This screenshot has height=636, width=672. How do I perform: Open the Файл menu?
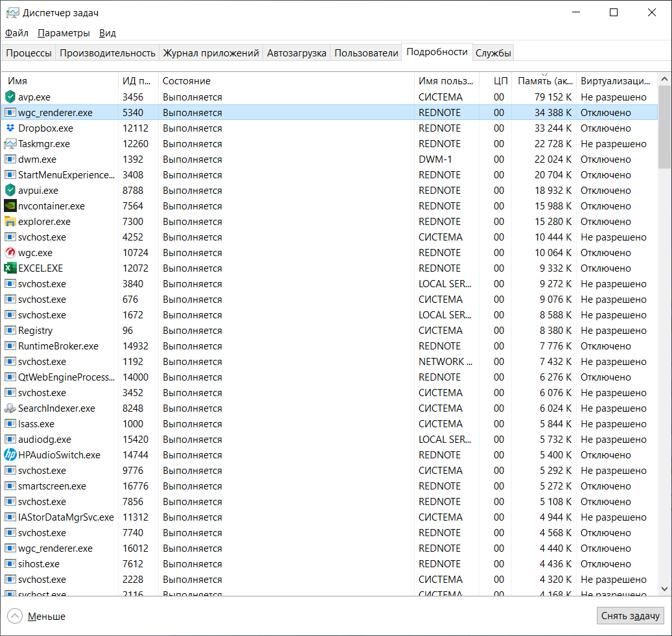(17, 33)
